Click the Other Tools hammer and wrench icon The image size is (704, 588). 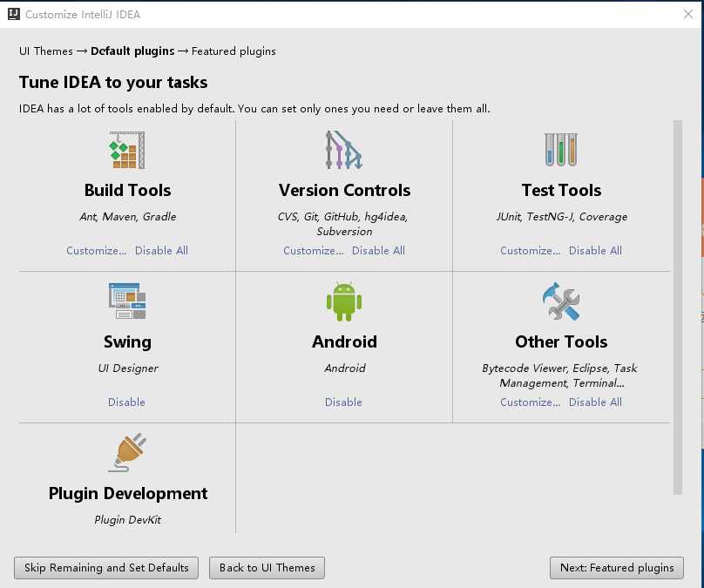click(561, 301)
